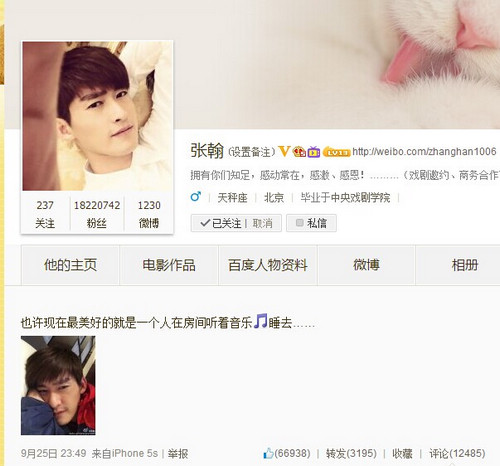Repost using 转发(3195)
500x466 pixels.
pyautogui.click(x=351, y=453)
